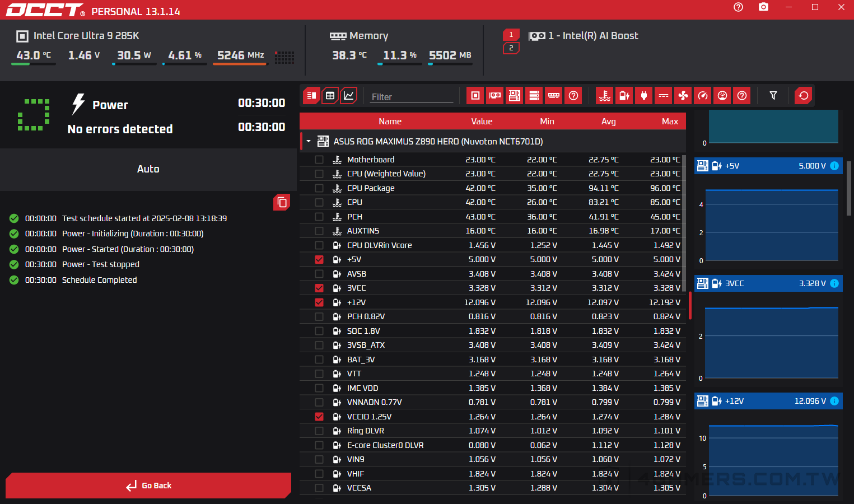The width and height of the screenshot is (854, 504).
Task: Toggle voltage sensor type filter
Action: [624, 96]
